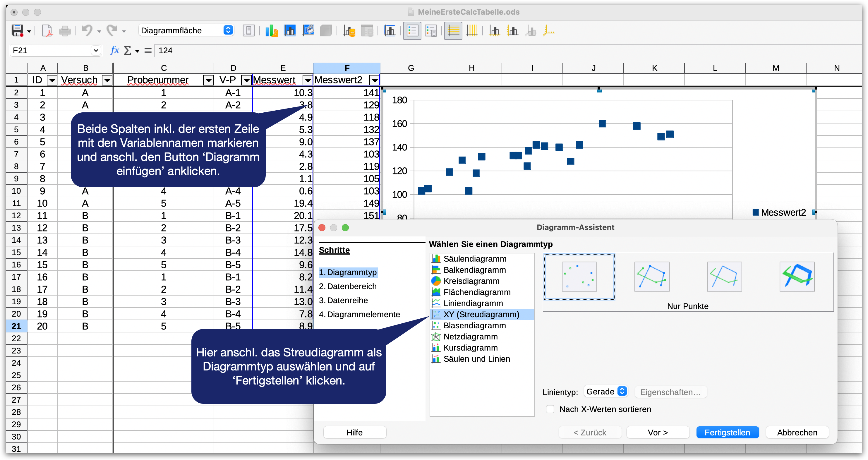Select 'Liniendiagramm' in chart type list
The image size is (868, 460).
[x=473, y=303]
